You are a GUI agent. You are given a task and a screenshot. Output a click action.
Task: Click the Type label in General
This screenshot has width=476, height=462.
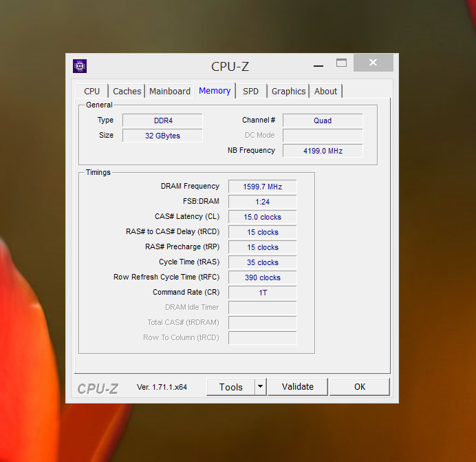[x=105, y=120]
